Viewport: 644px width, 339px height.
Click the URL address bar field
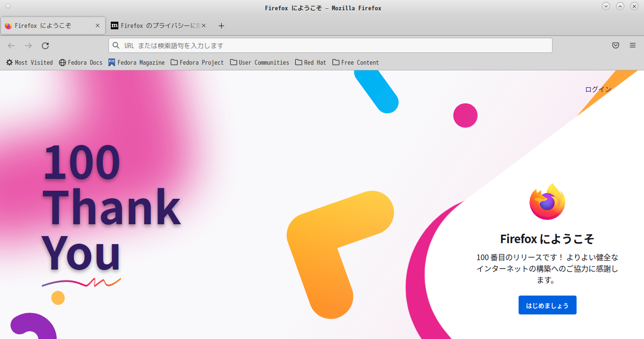tap(330, 45)
